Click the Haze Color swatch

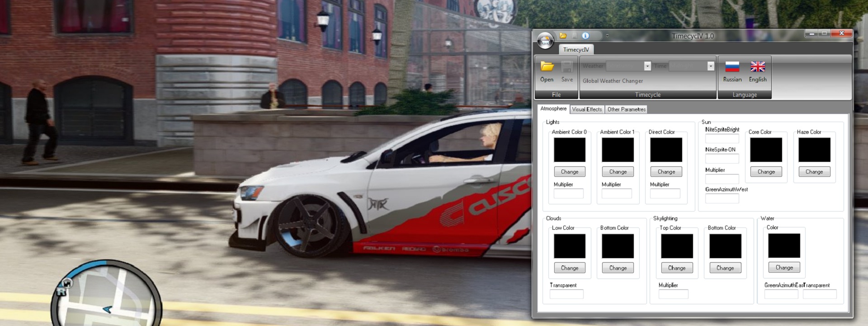coord(814,150)
